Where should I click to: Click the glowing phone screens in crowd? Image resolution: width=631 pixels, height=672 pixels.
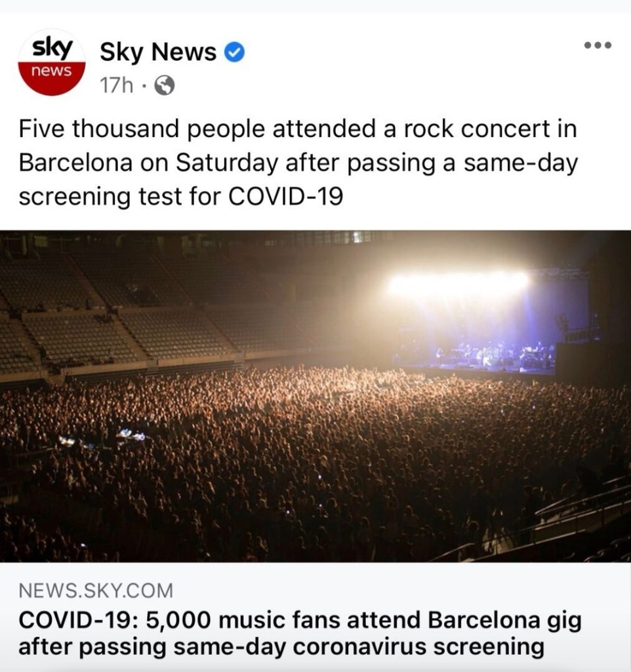click(x=103, y=438)
